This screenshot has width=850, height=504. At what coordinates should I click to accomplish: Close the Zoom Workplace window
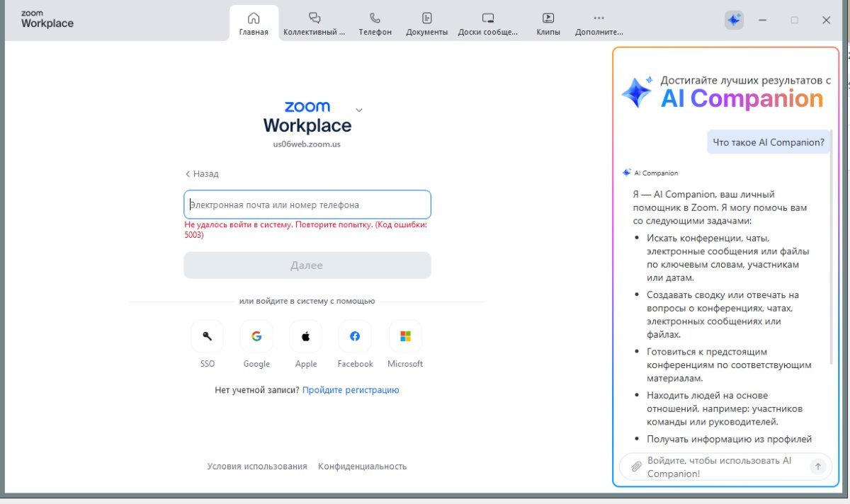pos(826,21)
